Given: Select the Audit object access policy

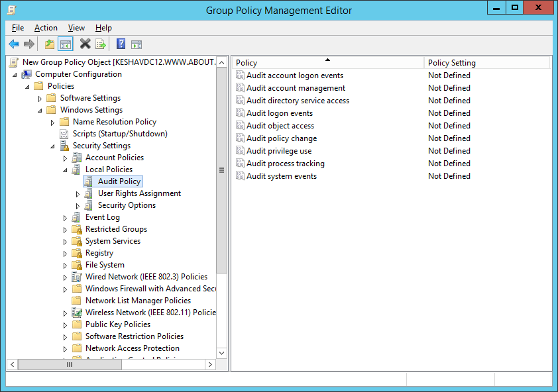Looking at the screenshot, I should [x=280, y=126].
